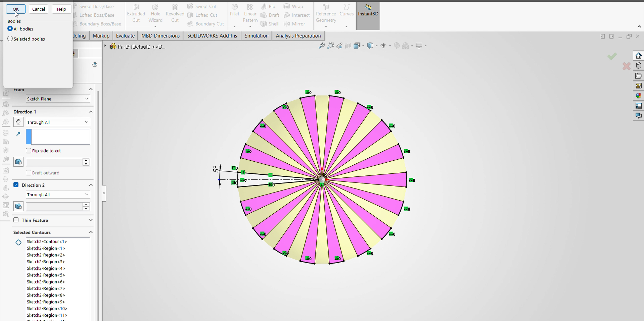Uncheck the Direction 2 checkbox
This screenshot has width=644, height=321.
click(x=16, y=185)
